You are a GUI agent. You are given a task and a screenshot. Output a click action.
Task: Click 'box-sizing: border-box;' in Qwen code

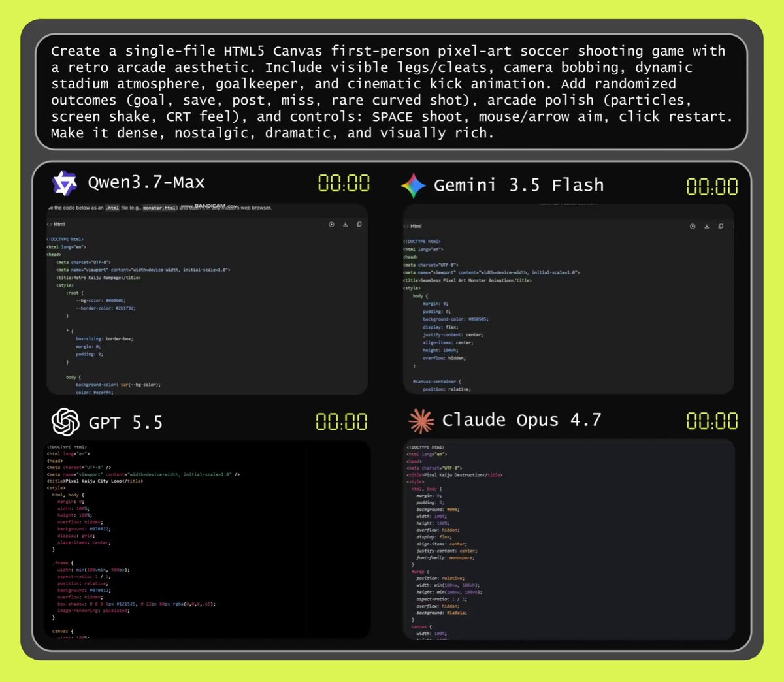pos(105,339)
